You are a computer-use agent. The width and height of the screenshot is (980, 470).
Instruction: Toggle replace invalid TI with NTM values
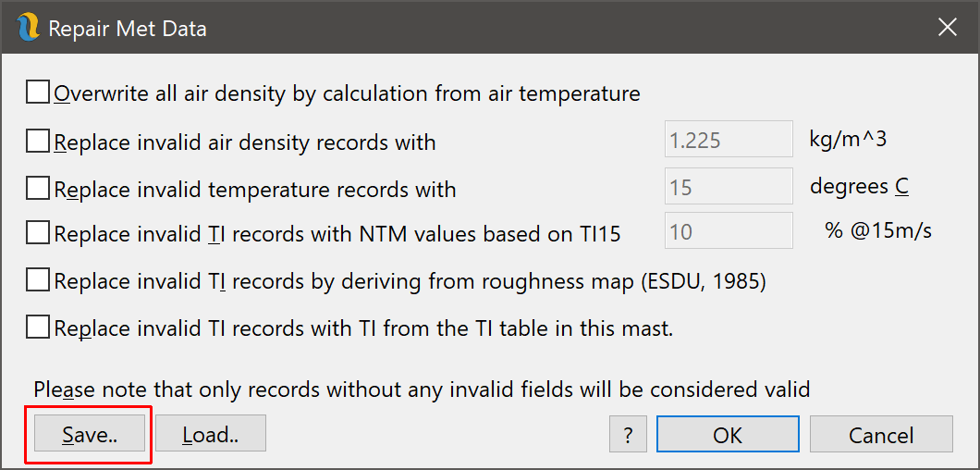(x=38, y=233)
